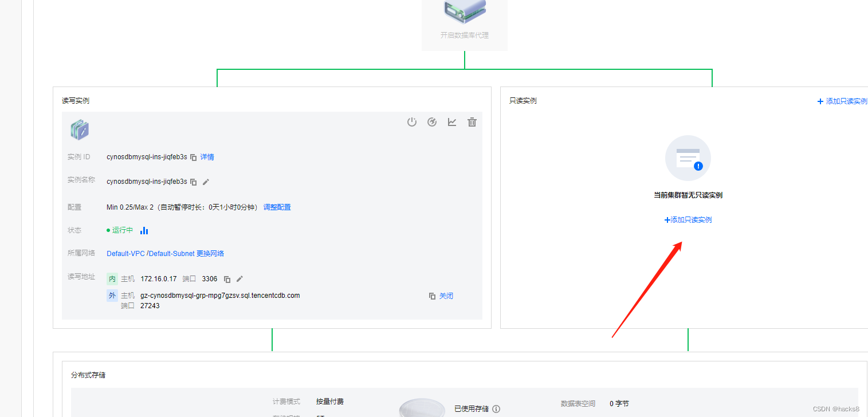This screenshot has width=868, height=417.
Task: Click the external host gz-cynosdbmysql-grp-mpg7gzsv address
Action: coord(220,296)
